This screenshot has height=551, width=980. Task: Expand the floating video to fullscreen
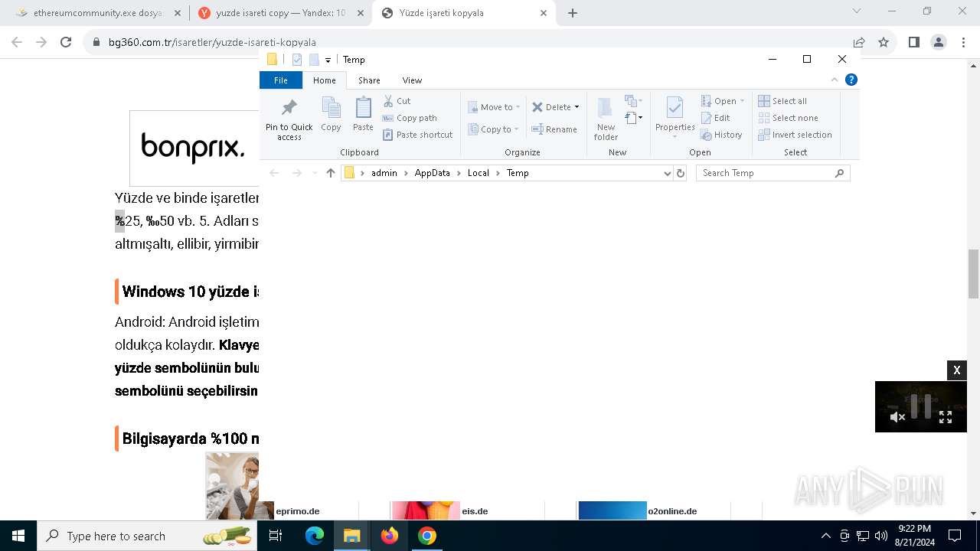946,417
